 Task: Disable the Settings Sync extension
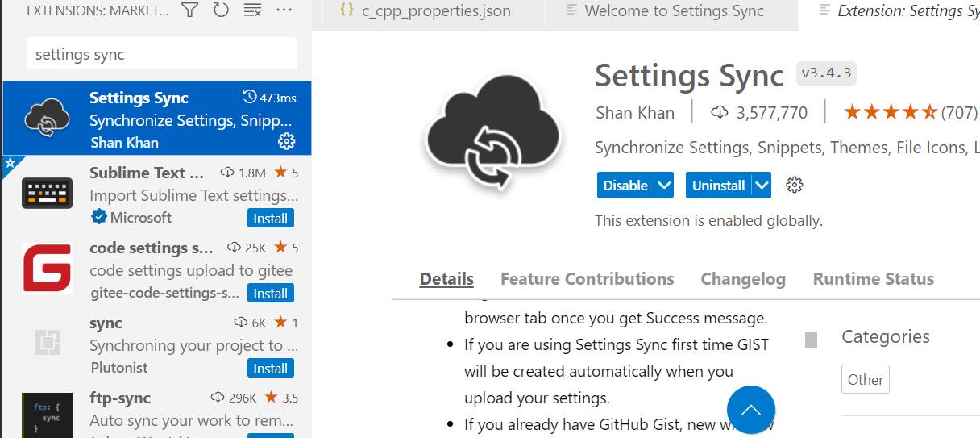click(625, 185)
